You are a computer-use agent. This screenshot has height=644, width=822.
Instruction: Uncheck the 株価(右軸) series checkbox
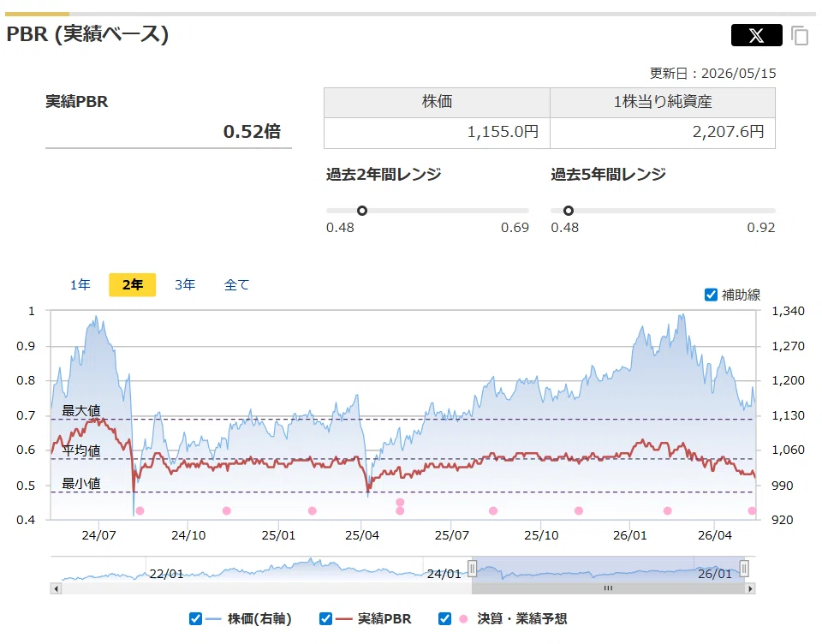(195, 619)
